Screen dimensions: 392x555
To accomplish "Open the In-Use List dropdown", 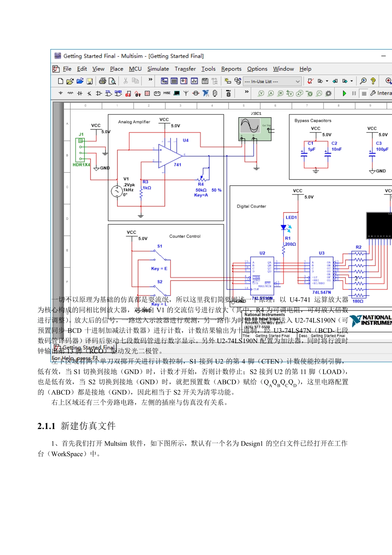I will coord(272,81).
